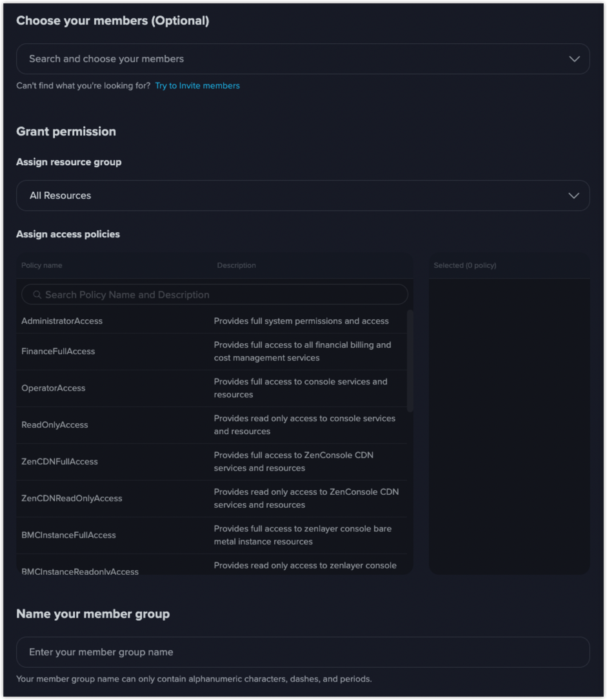
Task: Choose ZenCDNReadOnlyAccess policy row
Action: 212,498
